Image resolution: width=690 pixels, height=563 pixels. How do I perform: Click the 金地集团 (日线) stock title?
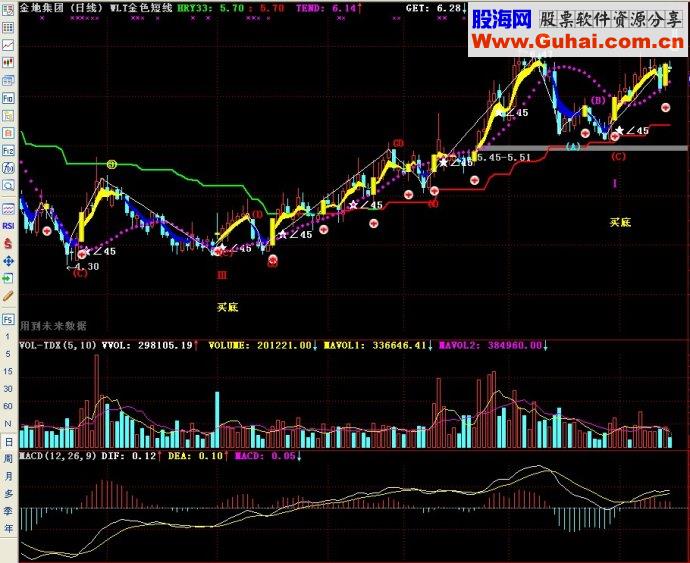[x=61, y=8]
